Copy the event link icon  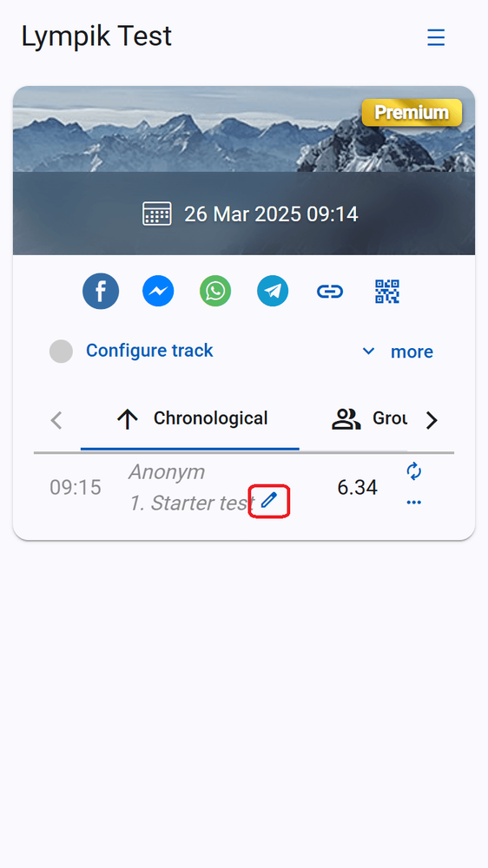tap(330, 291)
